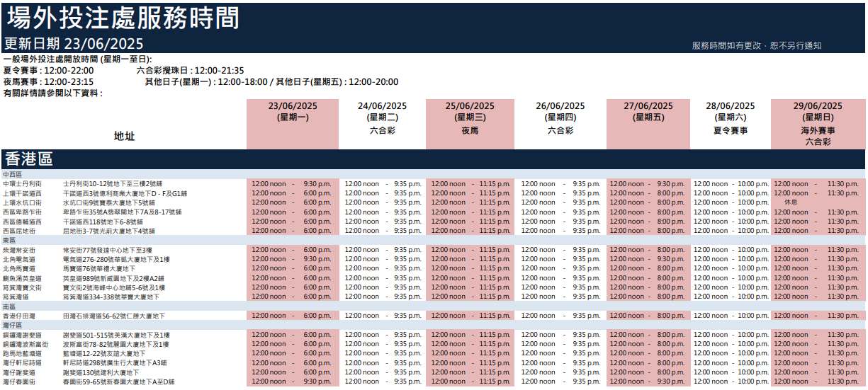Click the address 士丹利街10-12號地下至三樓2號舖
Screen dimensions: 868x390
tap(113, 183)
